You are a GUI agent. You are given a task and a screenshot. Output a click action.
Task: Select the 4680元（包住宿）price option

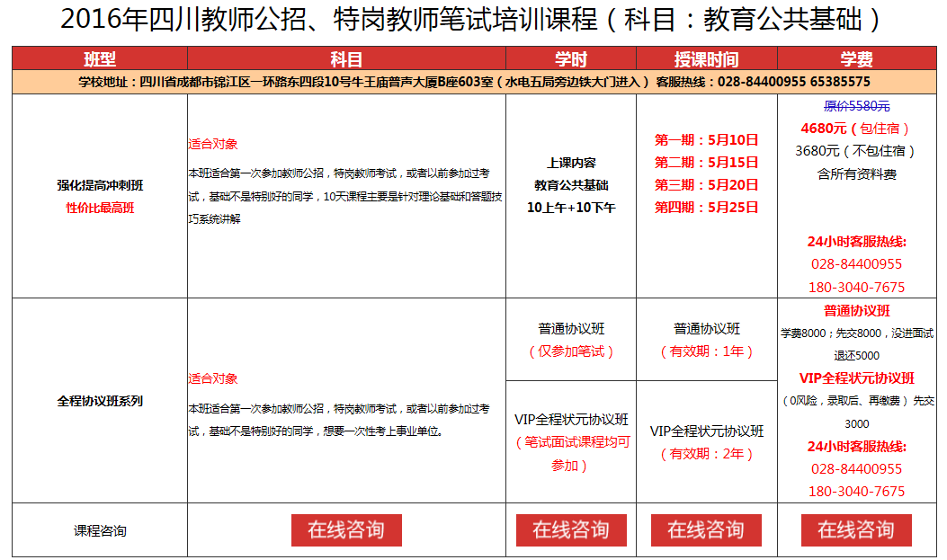[856, 129]
